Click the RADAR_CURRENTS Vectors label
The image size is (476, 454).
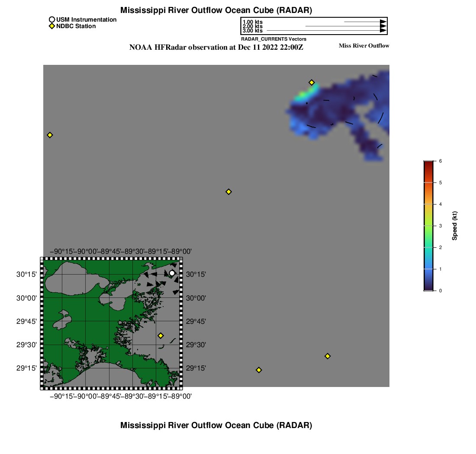(273, 39)
